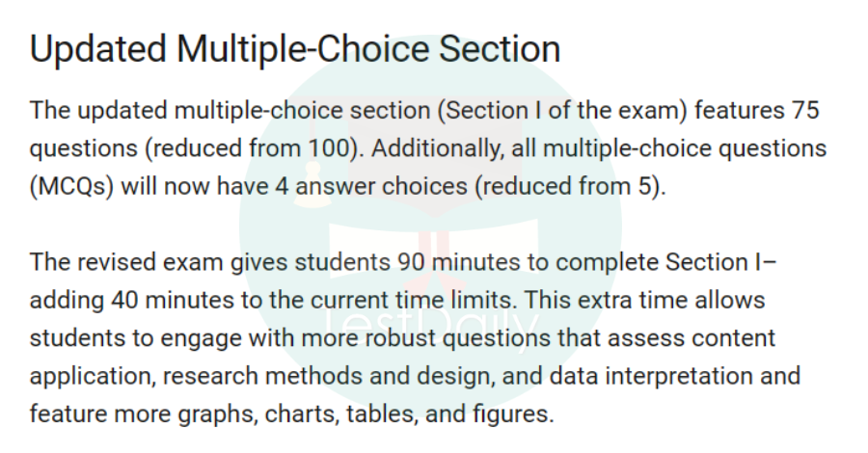
Task: Click the graduation cap watermark logo
Action: pyautogui.click(x=431, y=222)
